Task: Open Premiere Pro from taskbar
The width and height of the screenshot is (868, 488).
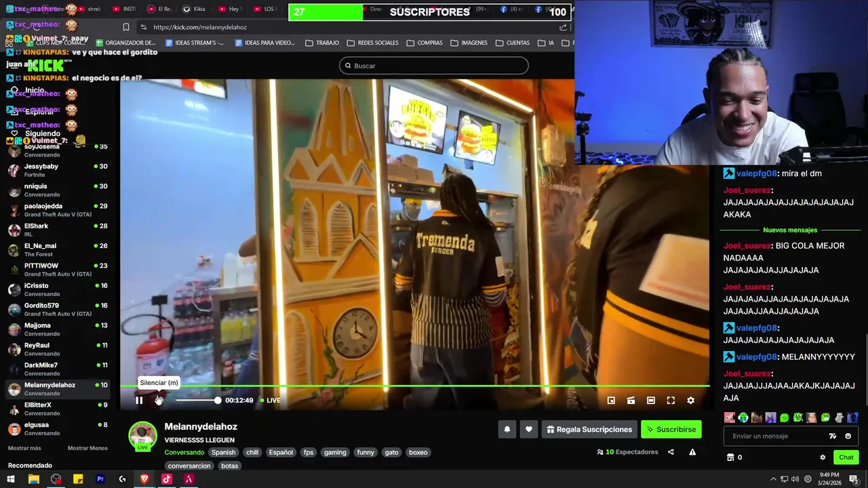Action: click(100, 479)
